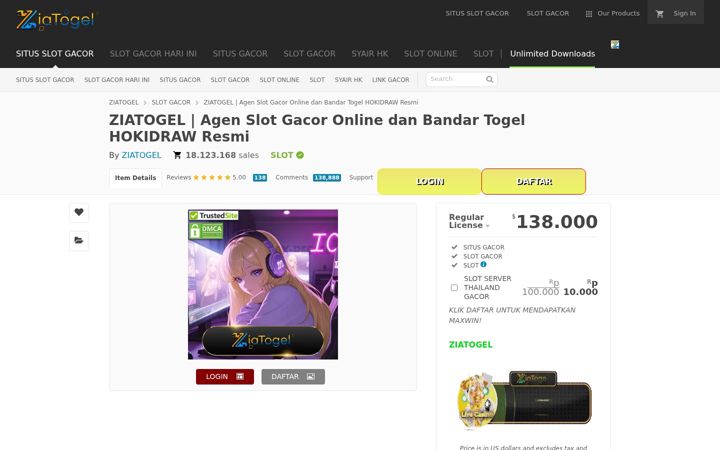Click the ZiaTogel Live Casino banner image
The image size is (720, 450).
(524, 399)
